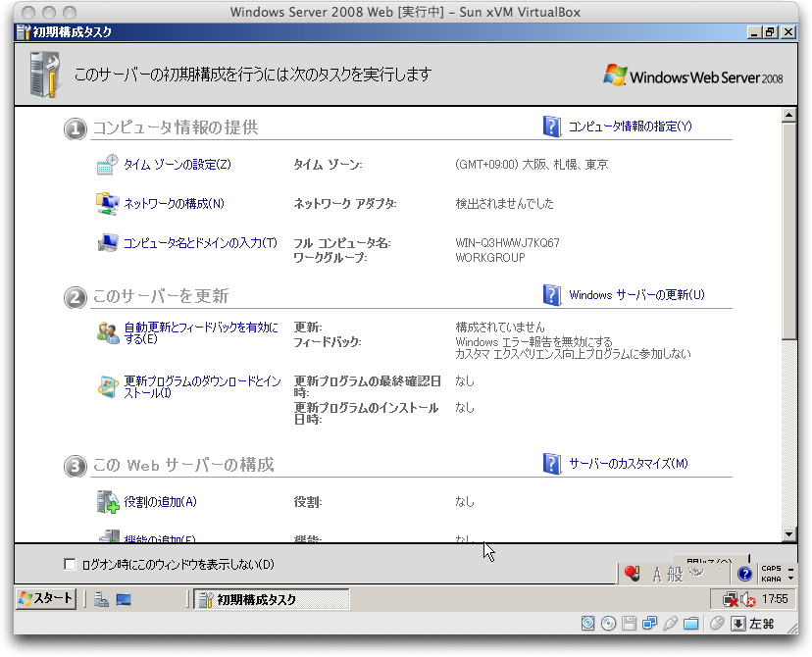The image size is (812, 657).
Task: Open 役割の追加(A) link
Action: (x=160, y=502)
